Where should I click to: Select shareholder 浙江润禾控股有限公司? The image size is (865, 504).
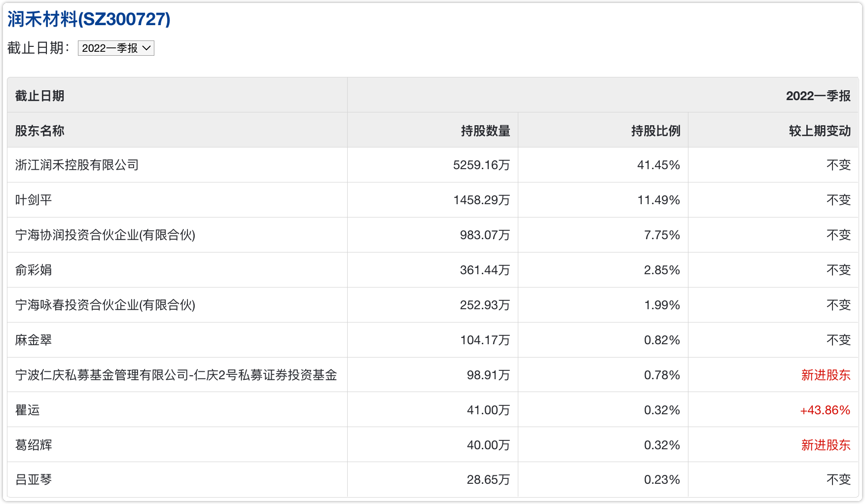77,165
